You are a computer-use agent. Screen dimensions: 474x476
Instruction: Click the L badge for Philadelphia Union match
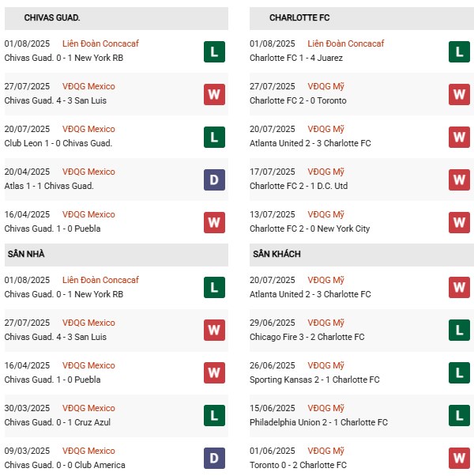coord(459,416)
